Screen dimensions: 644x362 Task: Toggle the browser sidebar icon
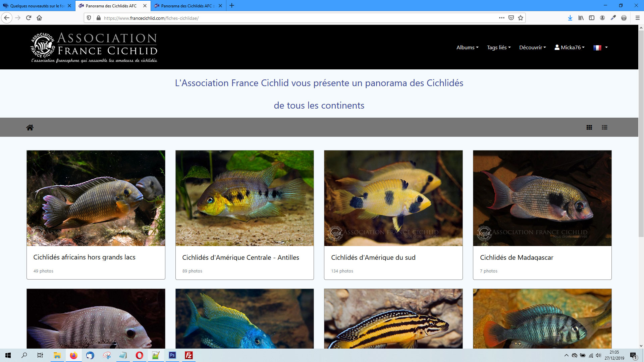(x=592, y=18)
